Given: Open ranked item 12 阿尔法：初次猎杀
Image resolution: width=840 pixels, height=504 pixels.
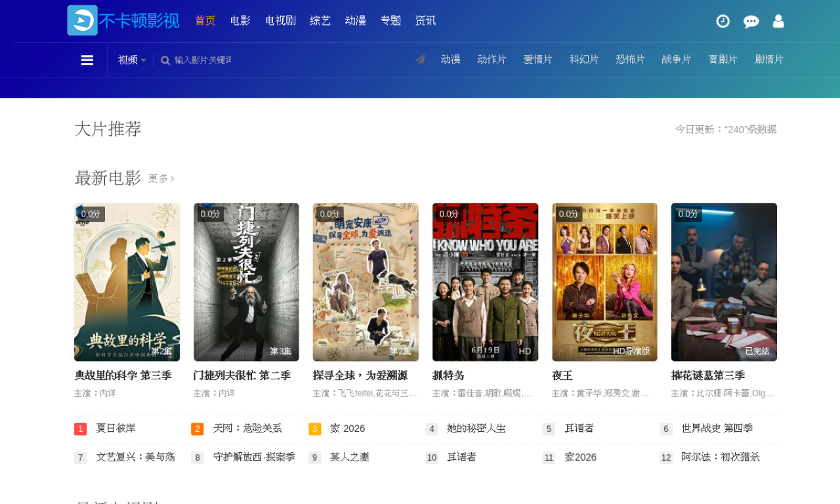Looking at the screenshot, I should coord(721,457).
